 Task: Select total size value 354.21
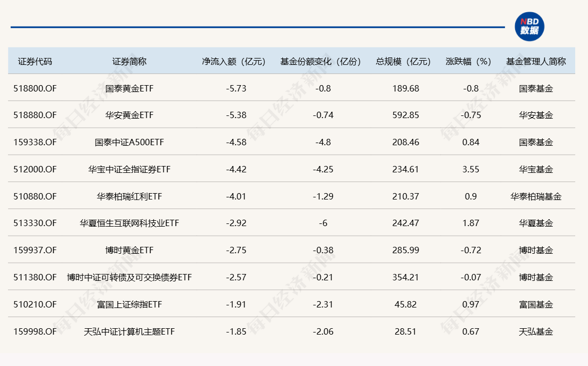tap(406, 277)
